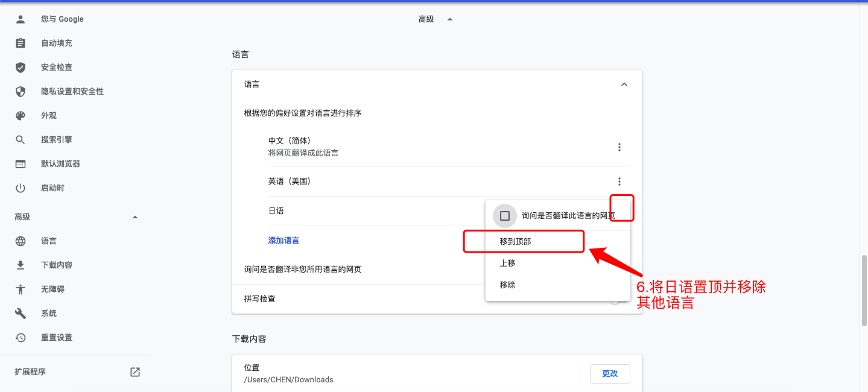Open the three-dot menu for 中文（简体）

(x=619, y=147)
